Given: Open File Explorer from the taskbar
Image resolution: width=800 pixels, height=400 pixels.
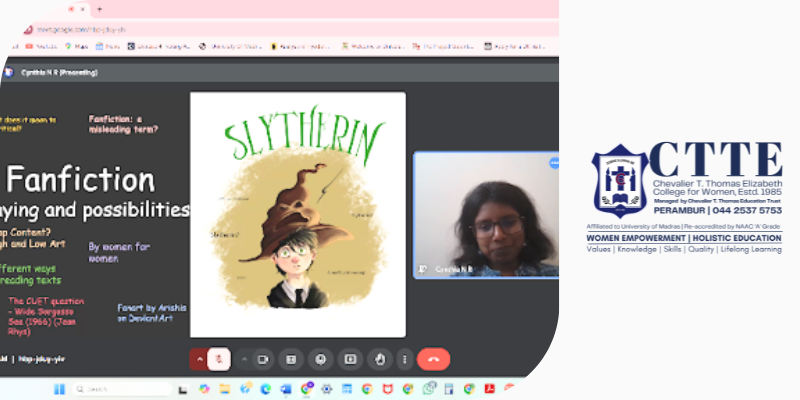Looking at the screenshot, I should (x=224, y=389).
